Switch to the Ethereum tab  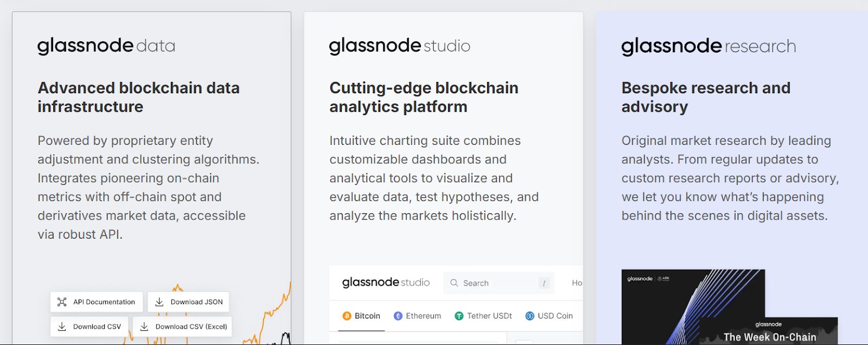click(x=417, y=316)
